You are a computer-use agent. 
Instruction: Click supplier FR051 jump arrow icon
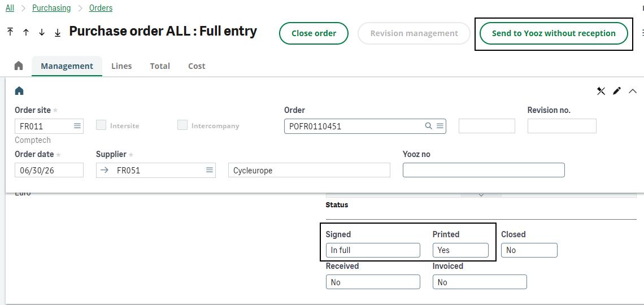pyautogui.click(x=105, y=170)
